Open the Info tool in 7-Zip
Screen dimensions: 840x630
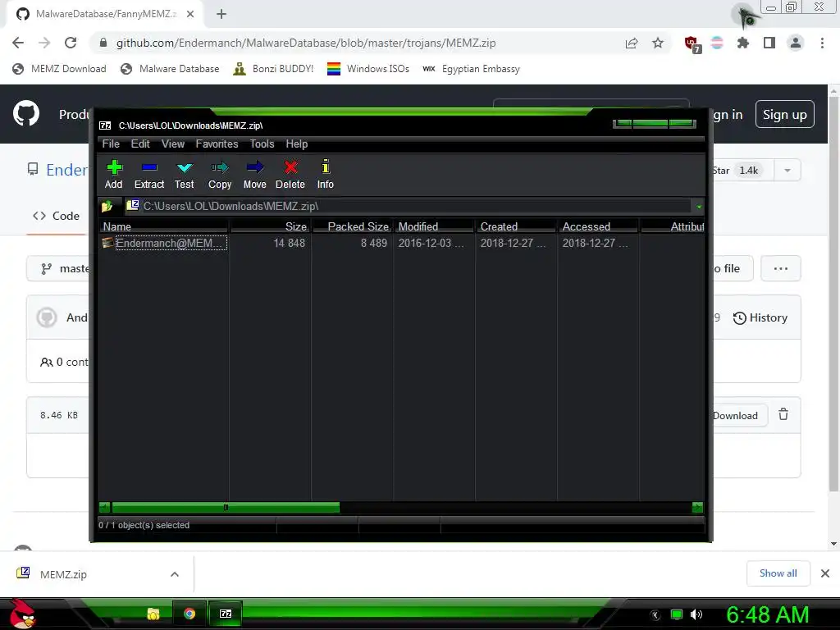pos(325,175)
